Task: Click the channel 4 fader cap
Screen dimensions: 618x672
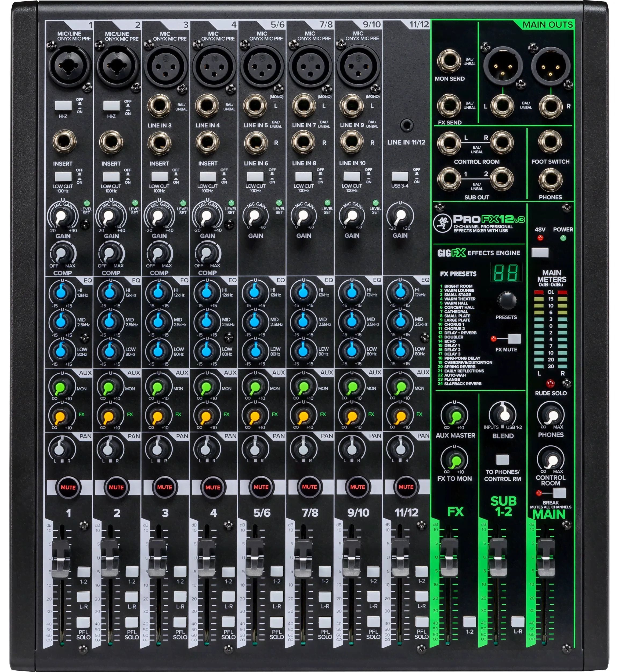Action: (206, 558)
